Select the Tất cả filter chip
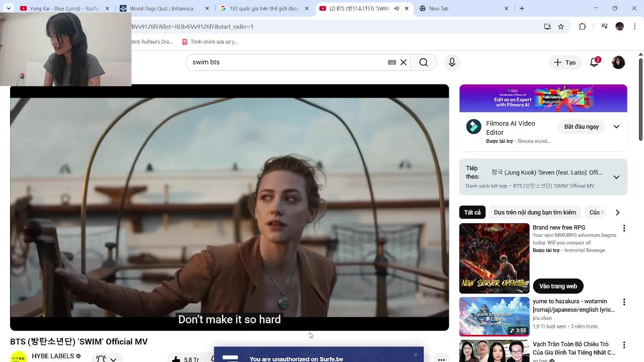The height and width of the screenshot is (362, 644). [472, 212]
